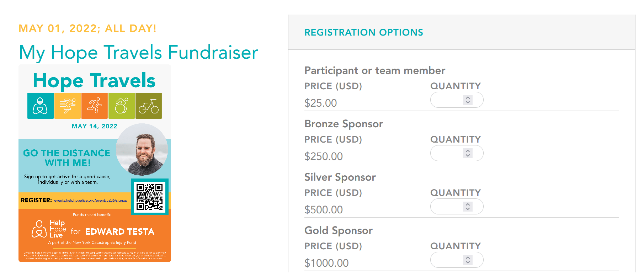Image resolution: width=644 pixels, height=277 pixels.
Task: Click the teal Help Hope Live heart icon
Action: [x=41, y=106]
